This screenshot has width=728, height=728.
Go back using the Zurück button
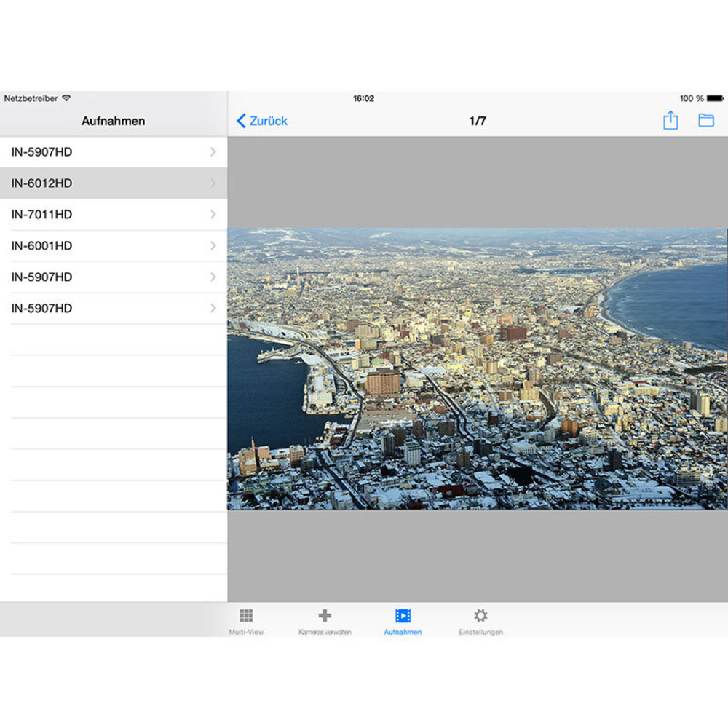(x=262, y=121)
